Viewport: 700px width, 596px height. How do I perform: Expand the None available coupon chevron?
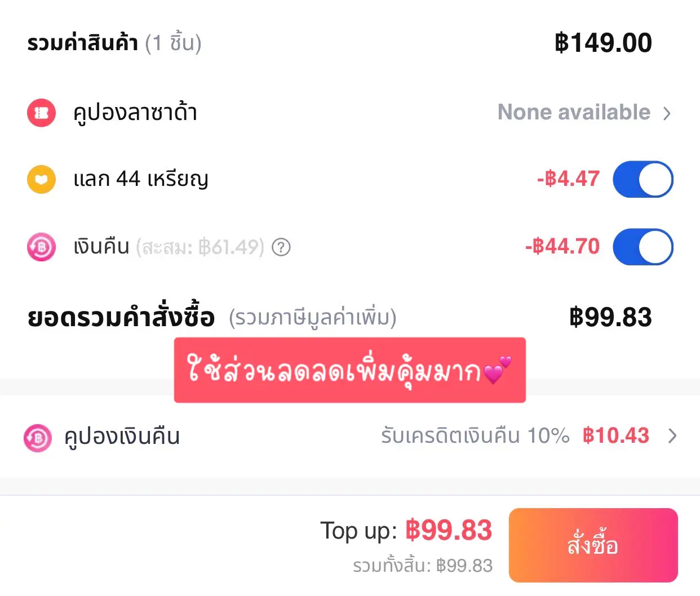pos(667,113)
